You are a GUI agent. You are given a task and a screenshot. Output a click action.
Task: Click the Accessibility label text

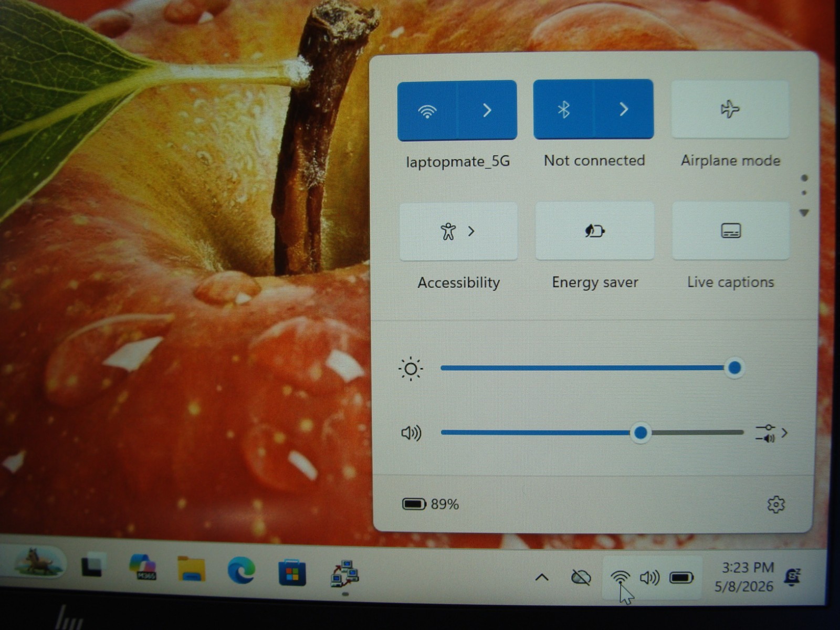coord(458,282)
